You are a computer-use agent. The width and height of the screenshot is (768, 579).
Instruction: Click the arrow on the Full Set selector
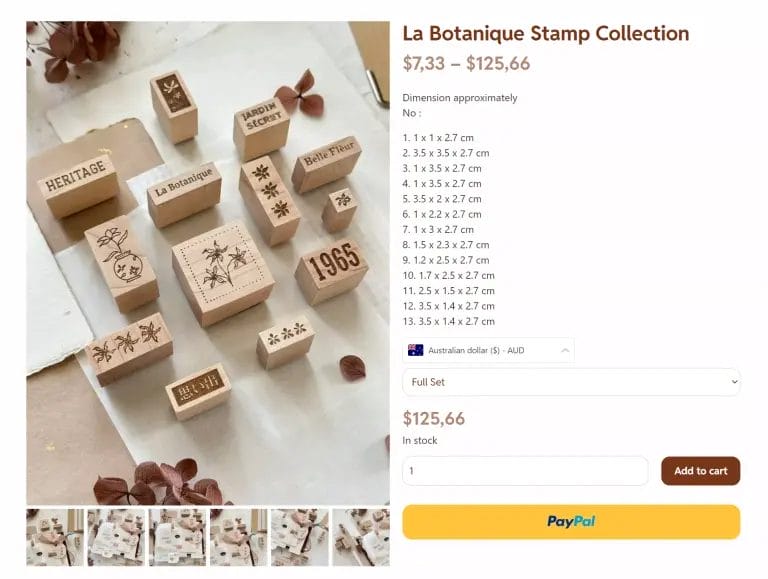(x=734, y=382)
